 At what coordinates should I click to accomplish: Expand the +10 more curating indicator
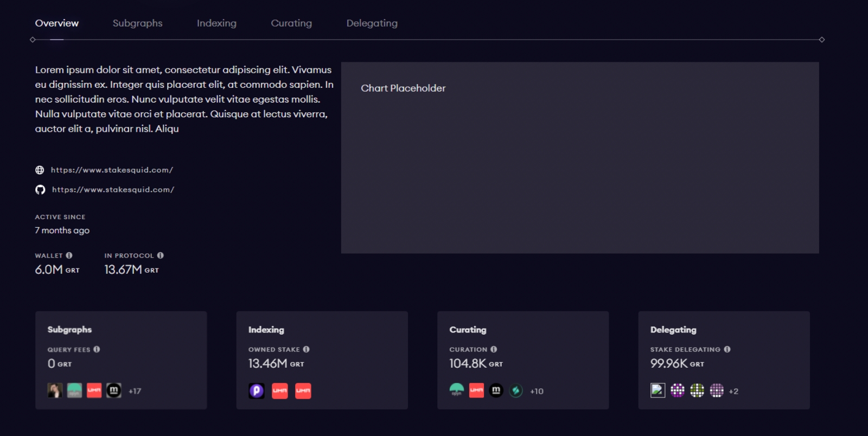coord(537,392)
